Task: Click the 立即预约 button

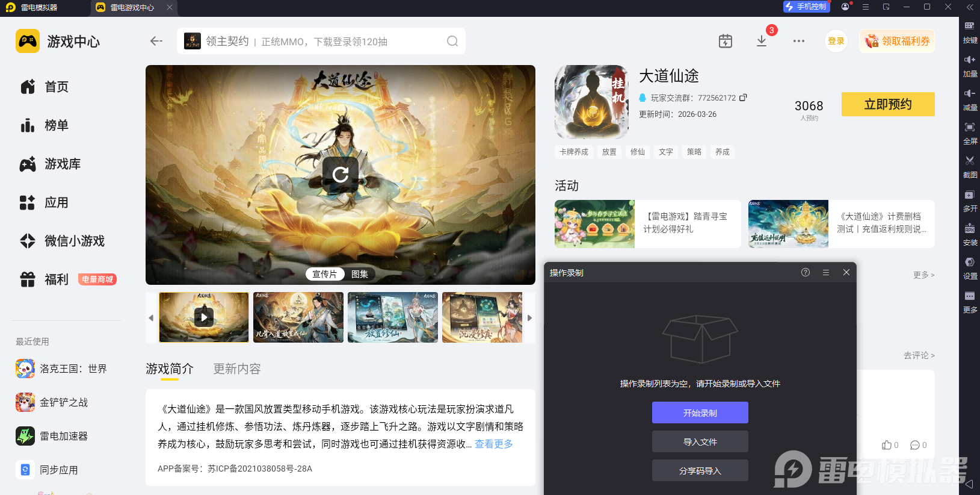Action: (888, 104)
